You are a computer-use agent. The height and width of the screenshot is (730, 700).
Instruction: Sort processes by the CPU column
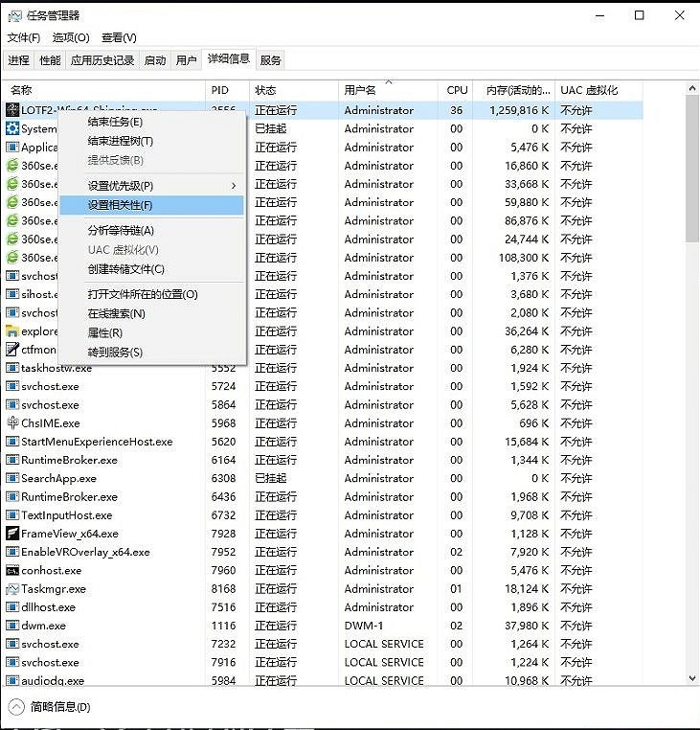(x=457, y=90)
